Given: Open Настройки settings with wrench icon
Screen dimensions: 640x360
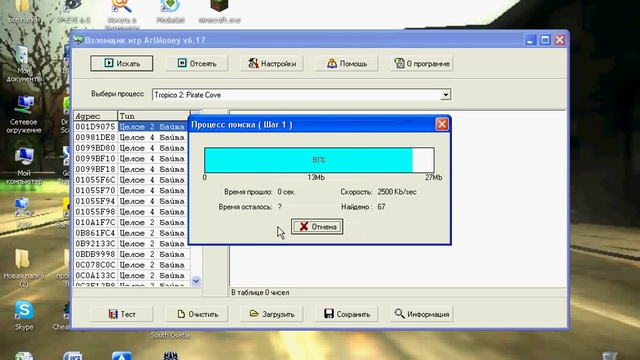Looking at the screenshot, I should click(272, 63).
